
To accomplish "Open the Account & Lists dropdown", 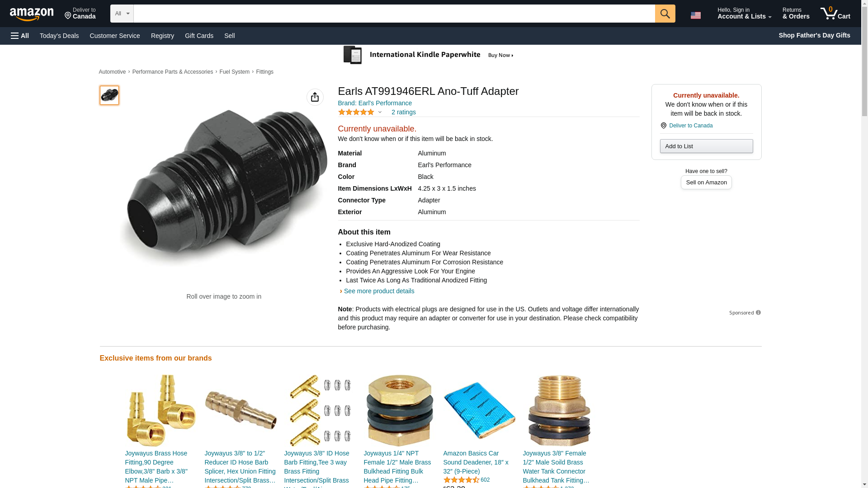I will pyautogui.click(x=744, y=14).
